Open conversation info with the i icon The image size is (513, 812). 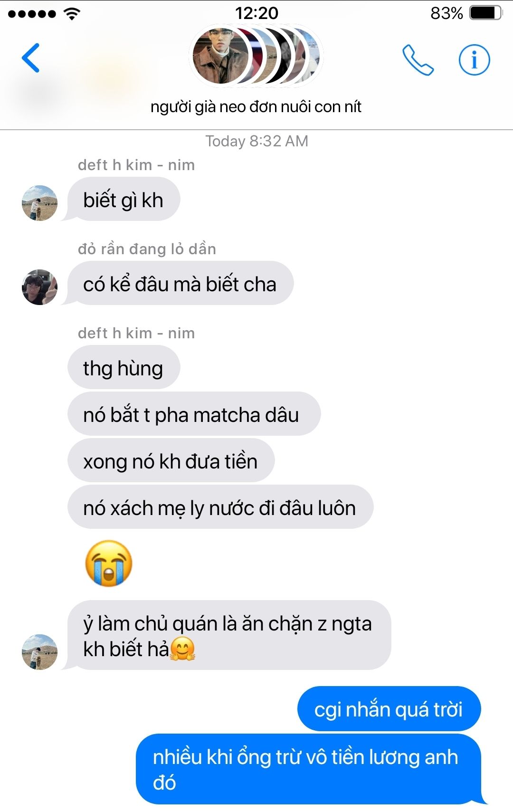tap(474, 60)
